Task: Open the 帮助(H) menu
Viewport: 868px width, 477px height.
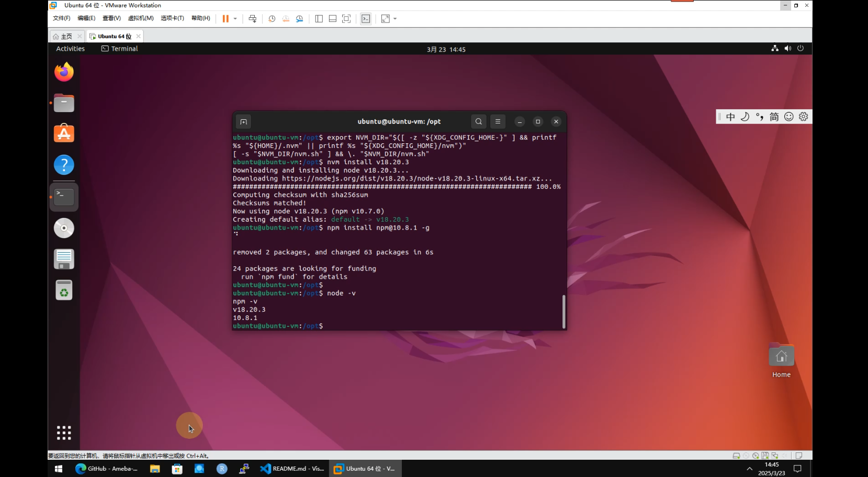Action: 200,18
